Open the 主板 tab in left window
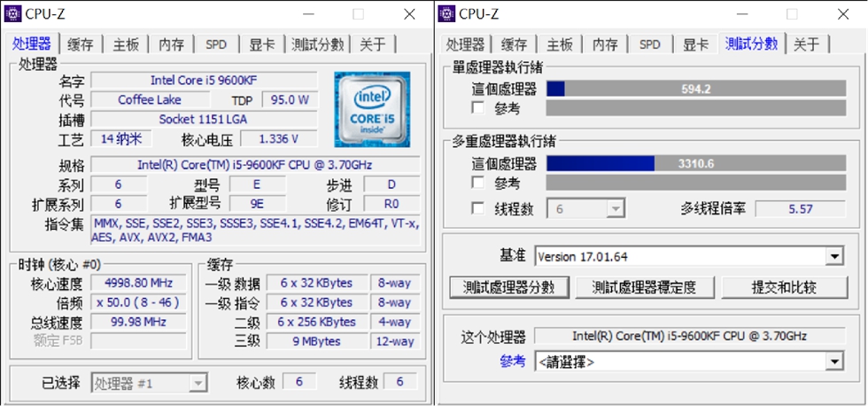 [126, 45]
